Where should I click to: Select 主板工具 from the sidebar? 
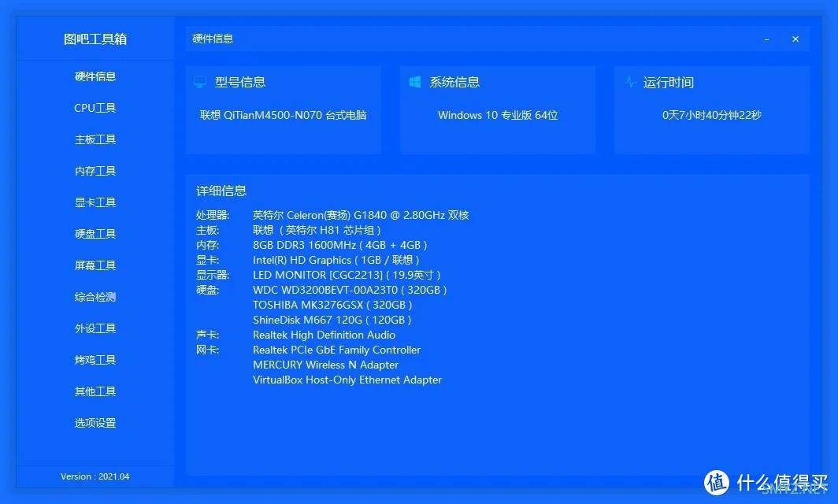click(x=95, y=139)
